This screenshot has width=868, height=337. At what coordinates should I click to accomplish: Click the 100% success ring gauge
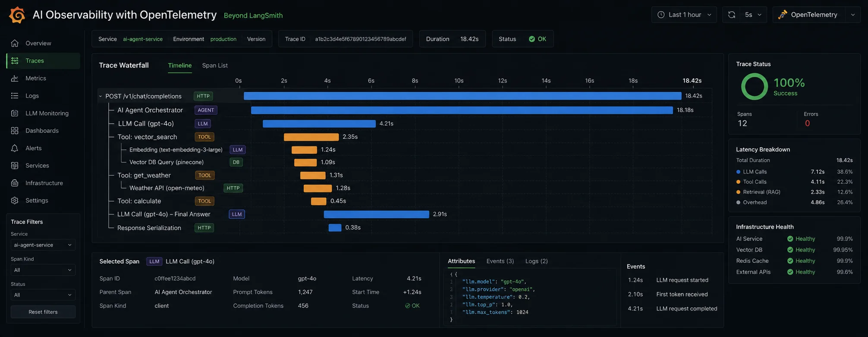[754, 86]
